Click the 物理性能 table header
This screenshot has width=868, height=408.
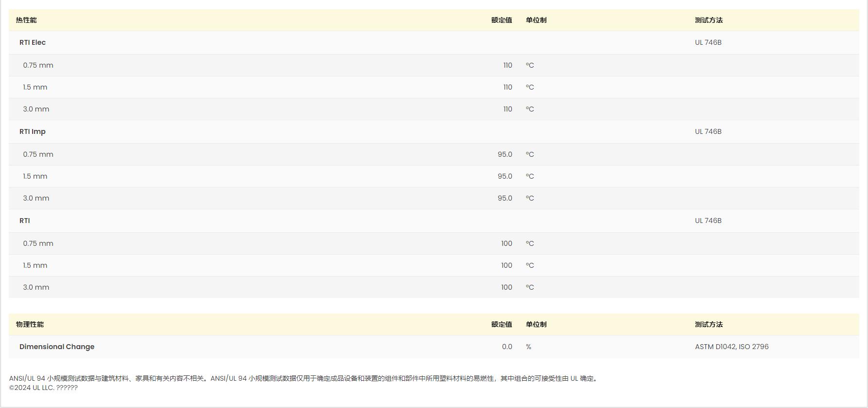[30, 324]
